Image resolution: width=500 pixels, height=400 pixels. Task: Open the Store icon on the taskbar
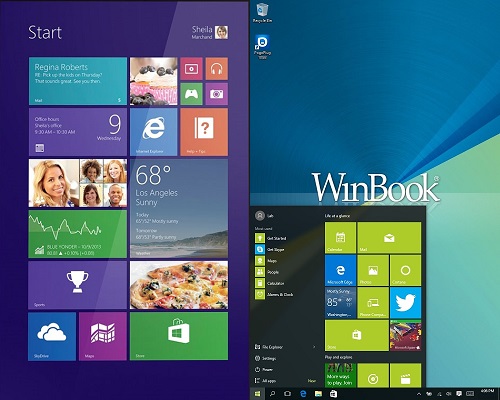333,394
